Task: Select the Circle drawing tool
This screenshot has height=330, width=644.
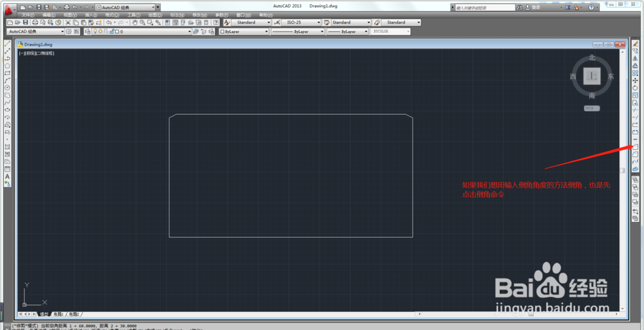Action: point(7,88)
